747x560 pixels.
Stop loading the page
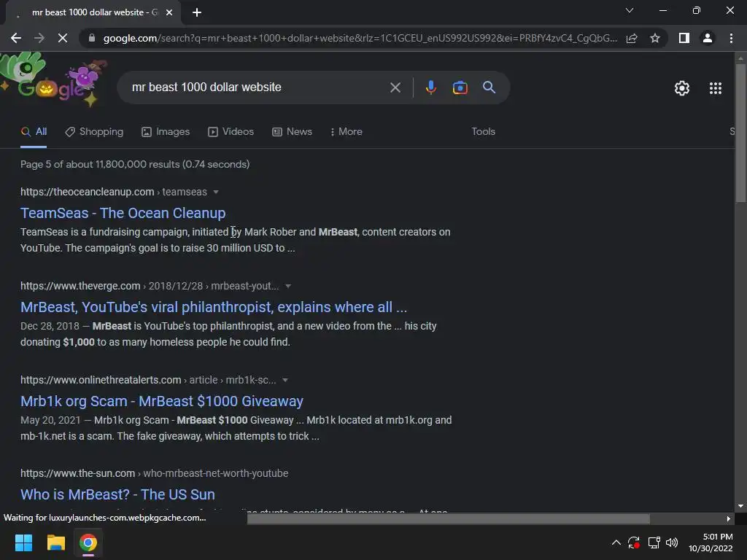pyautogui.click(x=63, y=38)
